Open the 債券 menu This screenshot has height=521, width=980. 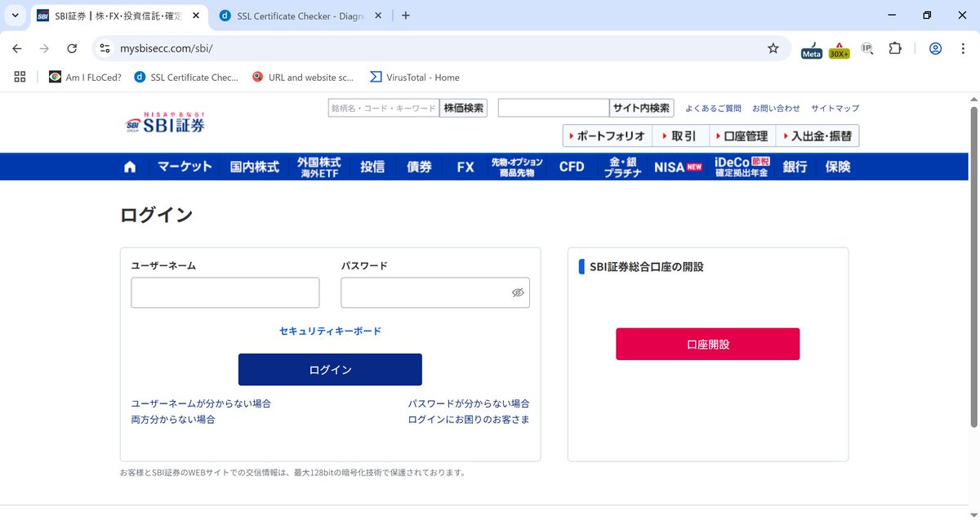[419, 167]
